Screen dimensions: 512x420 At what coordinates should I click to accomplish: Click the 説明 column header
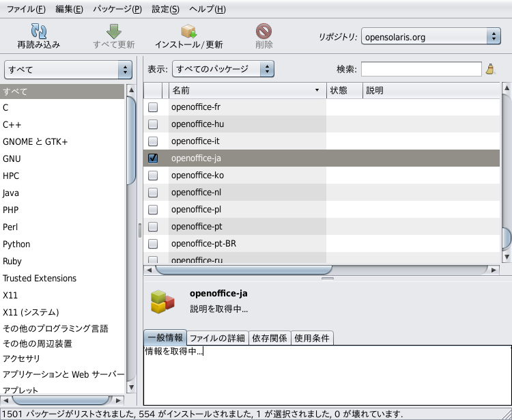tap(431, 90)
